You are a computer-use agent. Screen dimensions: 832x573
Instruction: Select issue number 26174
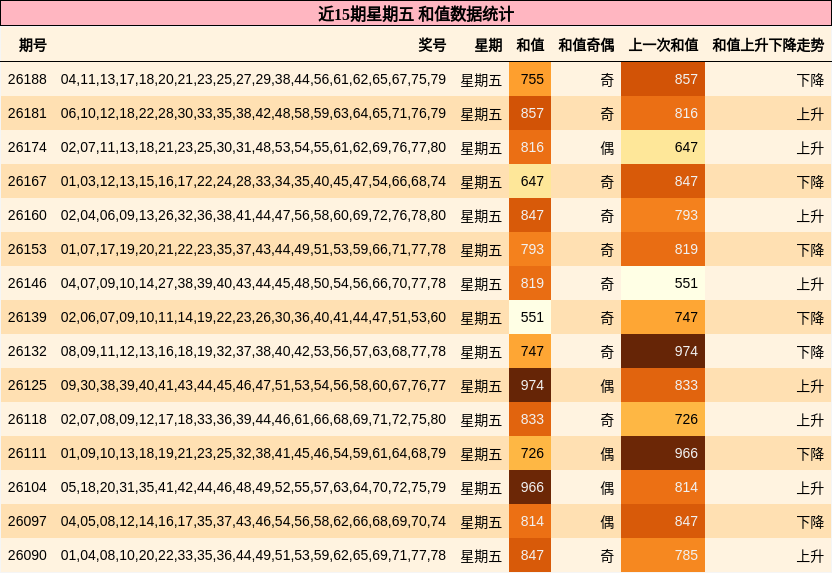point(28,147)
